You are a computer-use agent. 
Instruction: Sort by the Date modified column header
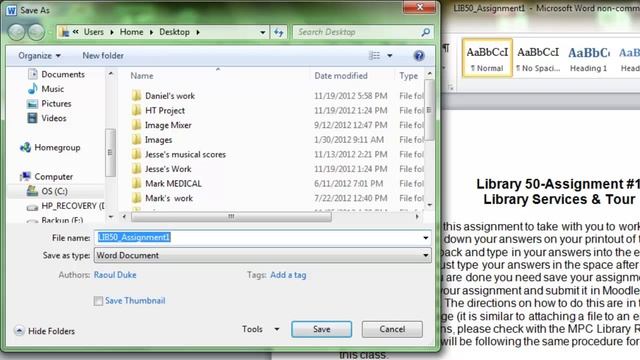point(341,76)
